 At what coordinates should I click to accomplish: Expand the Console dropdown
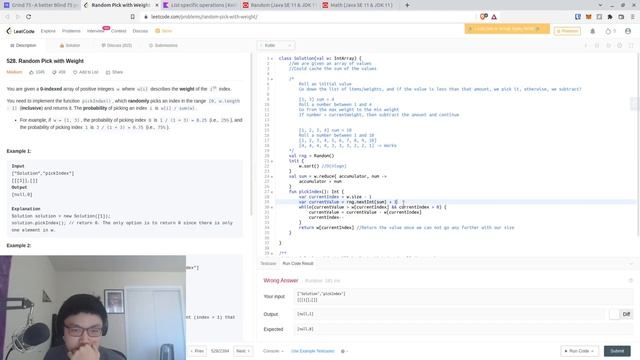click(273, 351)
